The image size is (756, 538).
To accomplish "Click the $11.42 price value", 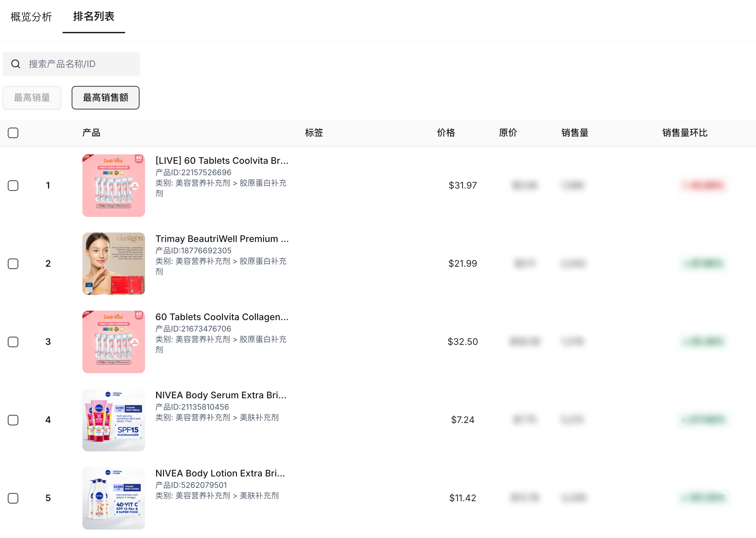I will coord(463,498).
